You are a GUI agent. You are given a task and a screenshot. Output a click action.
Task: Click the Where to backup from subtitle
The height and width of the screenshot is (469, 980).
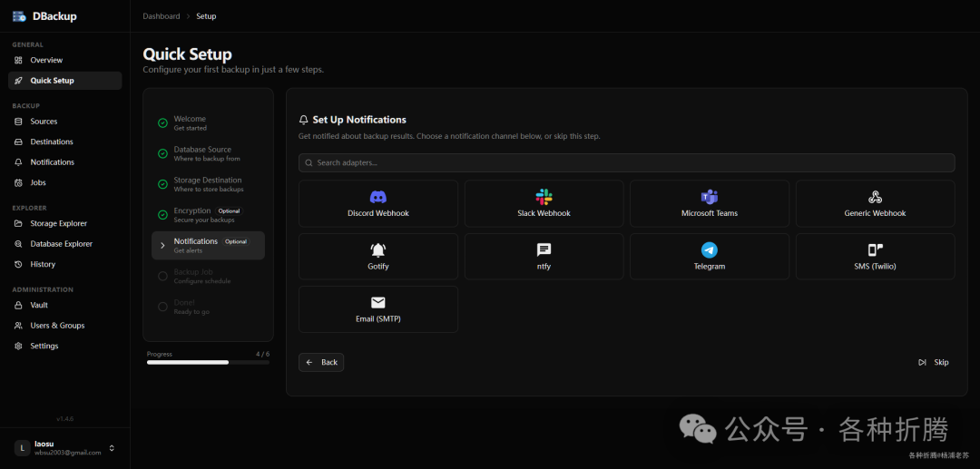[207, 159]
